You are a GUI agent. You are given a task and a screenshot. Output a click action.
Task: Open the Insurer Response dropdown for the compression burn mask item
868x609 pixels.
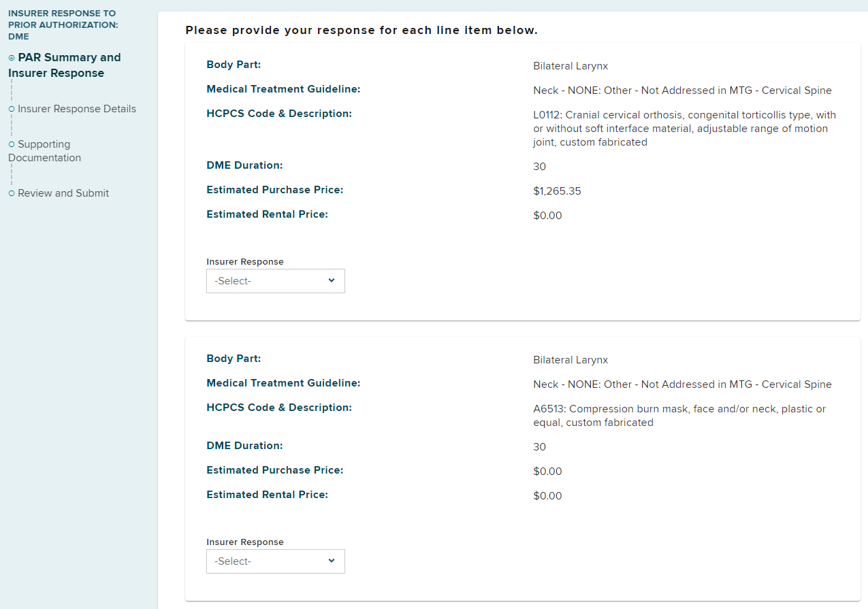click(x=275, y=561)
